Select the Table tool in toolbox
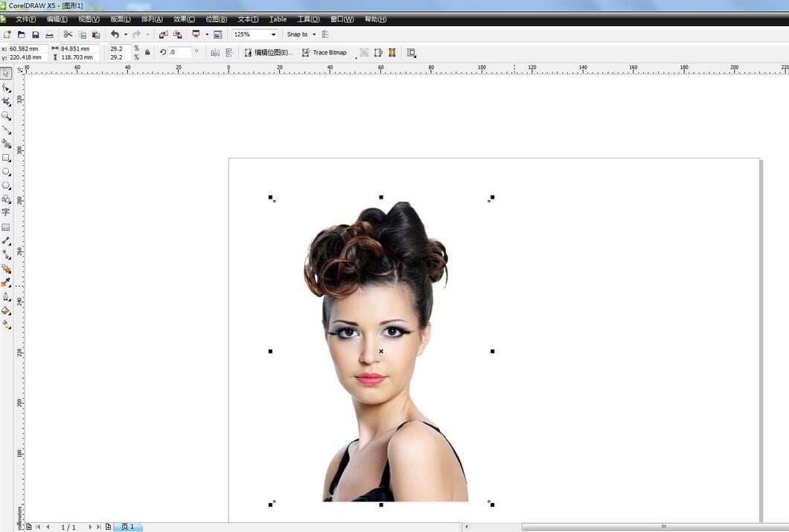 point(6,228)
